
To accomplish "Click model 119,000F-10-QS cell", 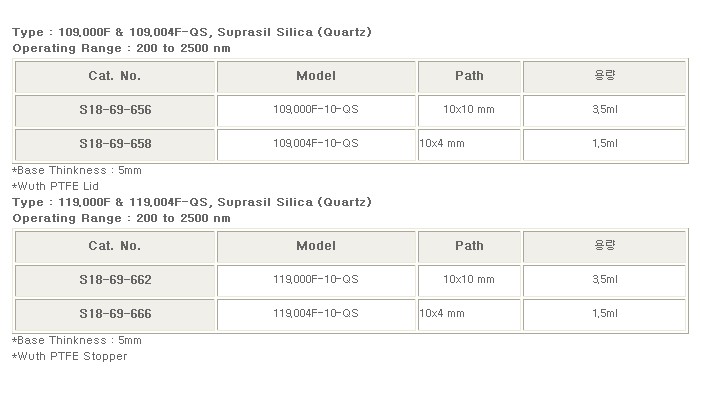I will pos(316,280).
